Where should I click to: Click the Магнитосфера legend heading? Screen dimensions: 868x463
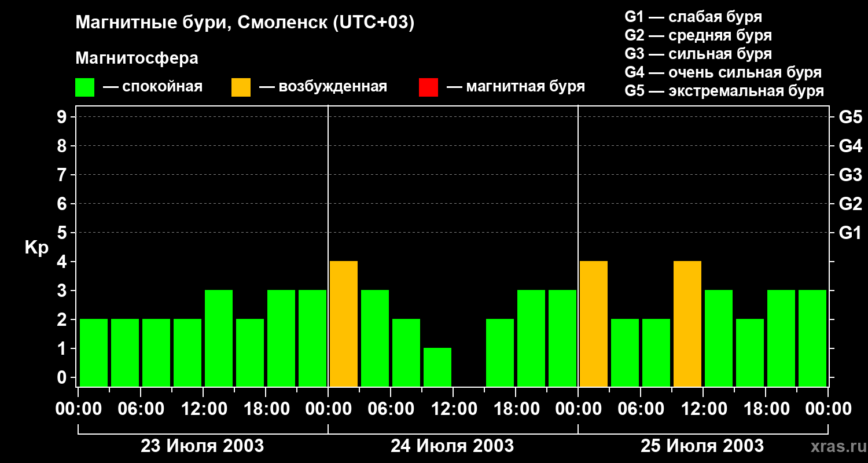pos(137,58)
